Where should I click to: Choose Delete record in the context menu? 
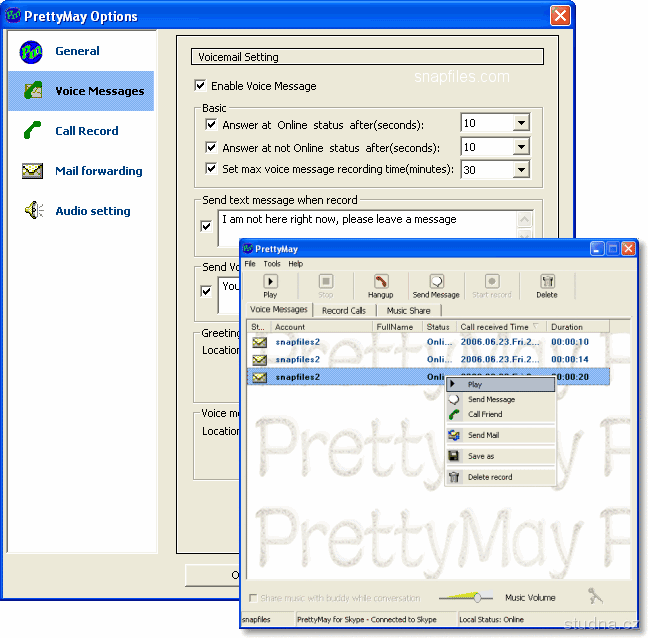coord(500,477)
